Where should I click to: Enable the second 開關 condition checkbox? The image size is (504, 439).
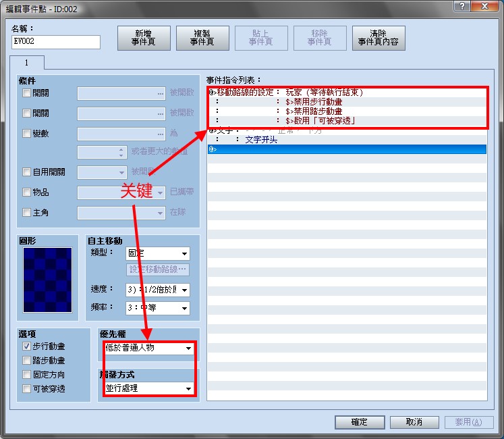(x=27, y=113)
